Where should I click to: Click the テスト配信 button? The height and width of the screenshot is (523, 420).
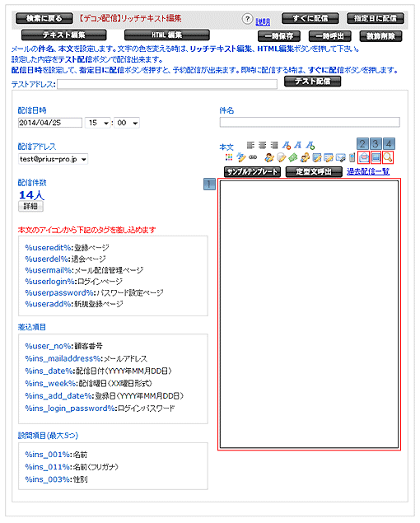(x=313, y=81)
